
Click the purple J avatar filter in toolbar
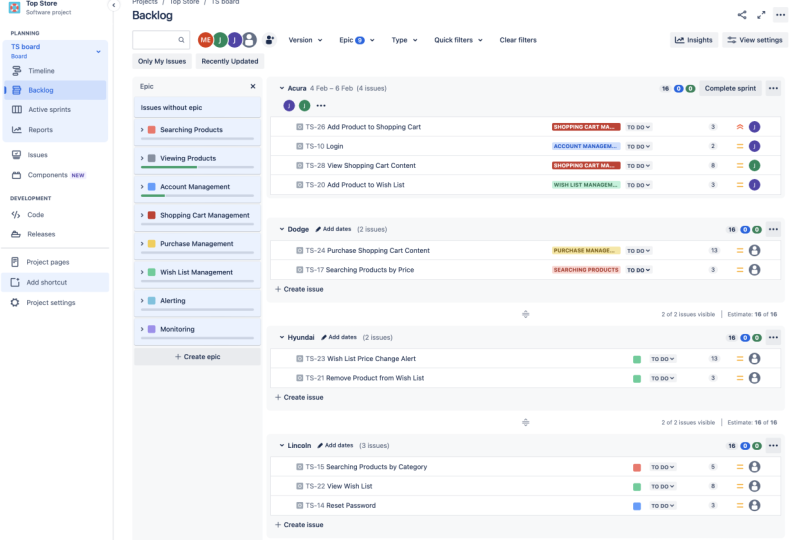pos(234,40)
